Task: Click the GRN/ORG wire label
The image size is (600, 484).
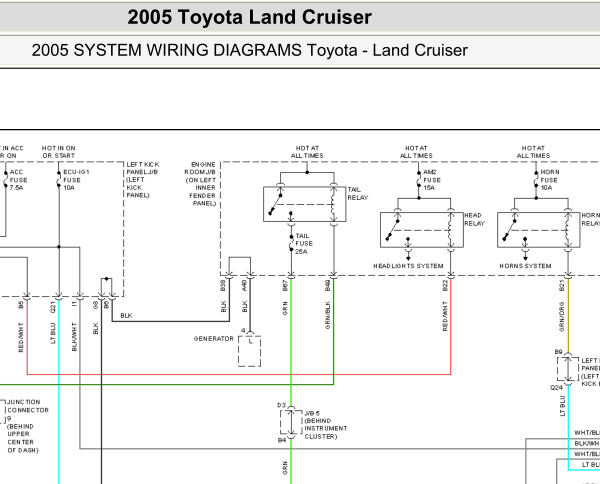Action: 562,317
